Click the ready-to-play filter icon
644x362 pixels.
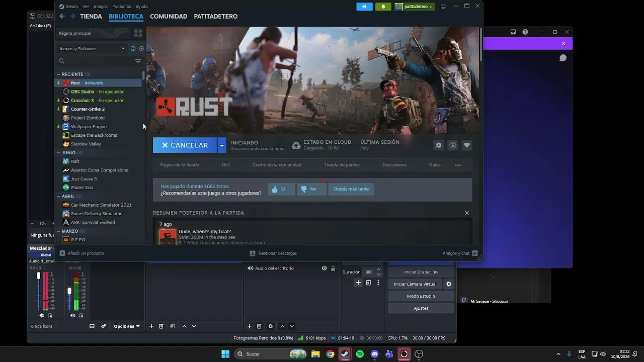pyautogui.click(x=141, y=49)
